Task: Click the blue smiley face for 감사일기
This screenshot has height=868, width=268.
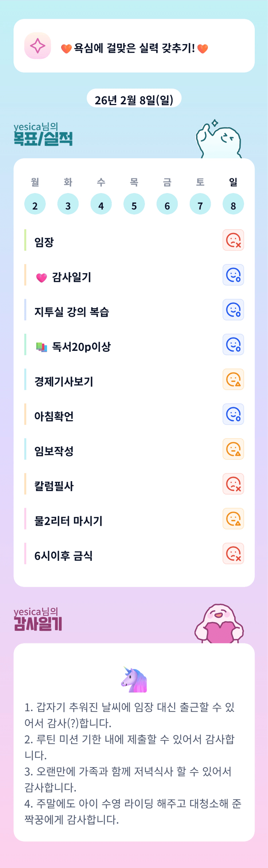Action: 233,275
